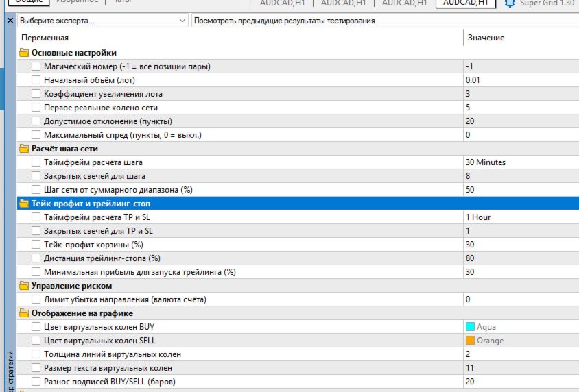Enable 'Таймфрейм расчёта TP и SL' checkbox
This screenshot has height=392, width=579.
point(36,217)
